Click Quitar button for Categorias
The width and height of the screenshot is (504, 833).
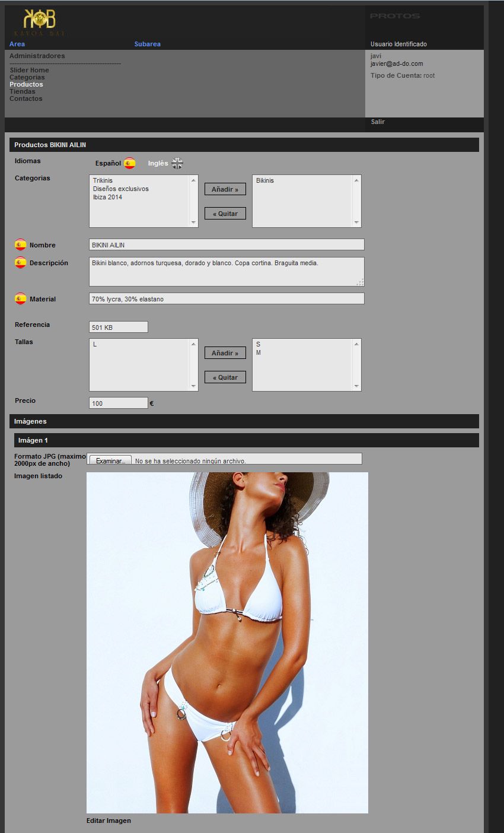tap(225, 214)
